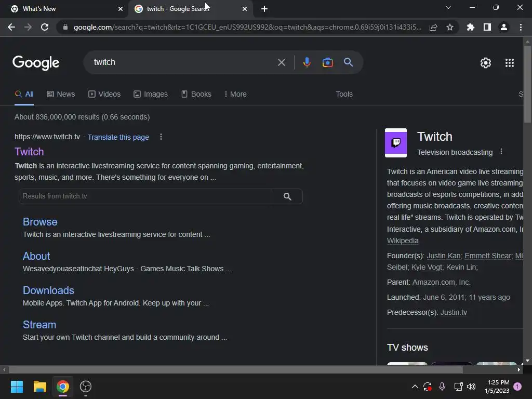Screen dimensions: 532x399
Task: Click the browser forward arrow
Action: click(x=28, y=27)
